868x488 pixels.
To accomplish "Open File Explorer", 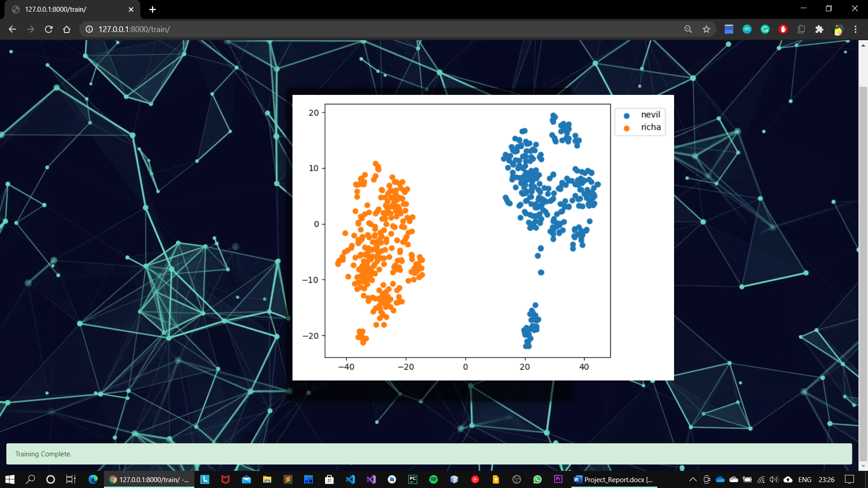I will 267,479.
